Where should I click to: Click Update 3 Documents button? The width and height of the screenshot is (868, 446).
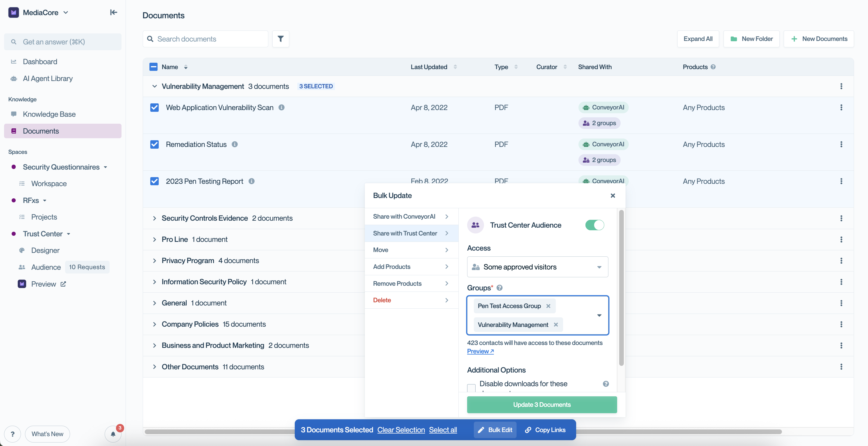pyautogui.click(x=542, y=404)
